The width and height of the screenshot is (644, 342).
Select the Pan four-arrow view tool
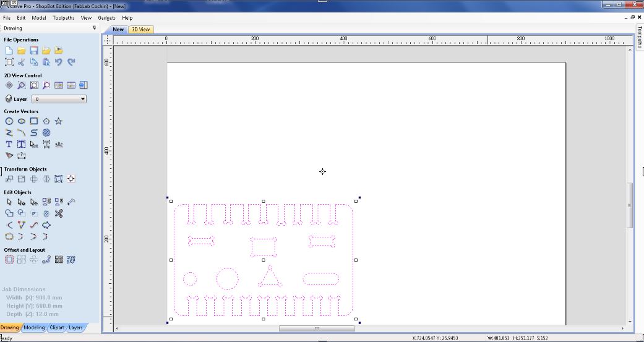(x=9, y=85)
